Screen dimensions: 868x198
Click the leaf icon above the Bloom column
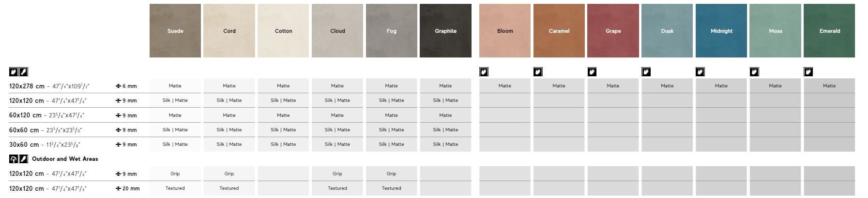point(484,72)
